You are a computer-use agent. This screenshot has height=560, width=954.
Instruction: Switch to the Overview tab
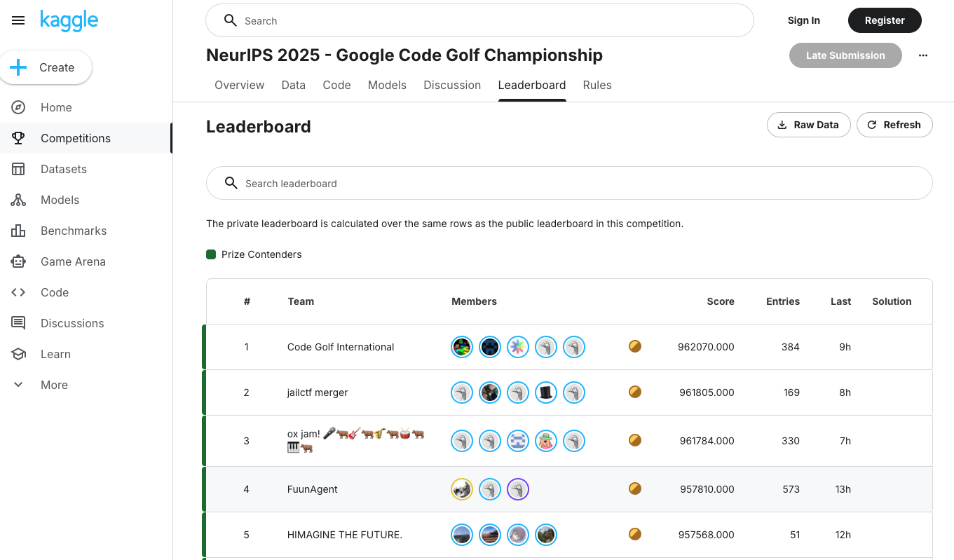pyautogui.click(x=239, y=85)
